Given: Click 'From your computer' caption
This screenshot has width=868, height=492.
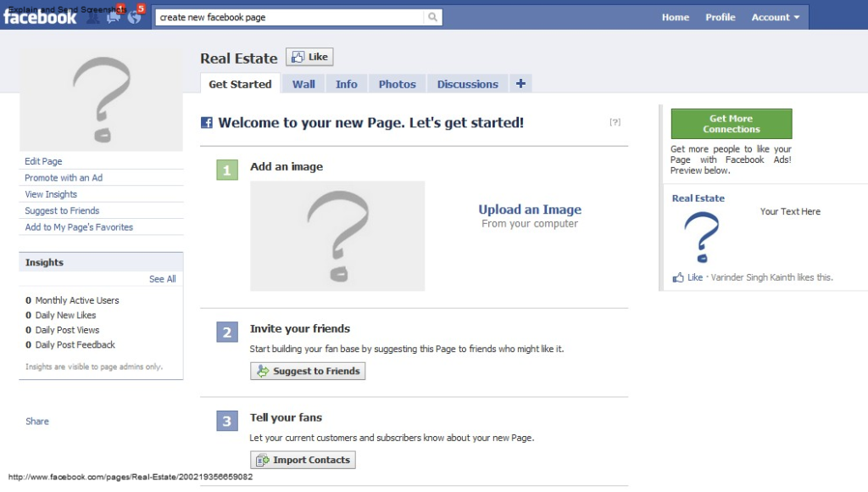Looking at the screenshot, I should (x=530, y=224).
